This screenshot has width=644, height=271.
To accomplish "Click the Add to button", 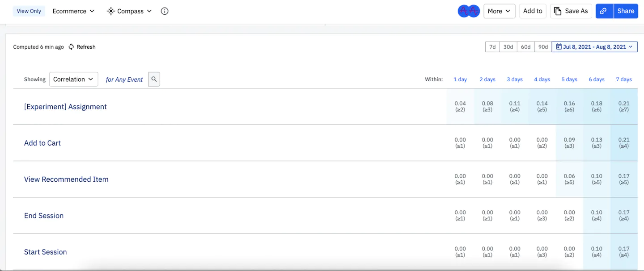I will 533,11.
